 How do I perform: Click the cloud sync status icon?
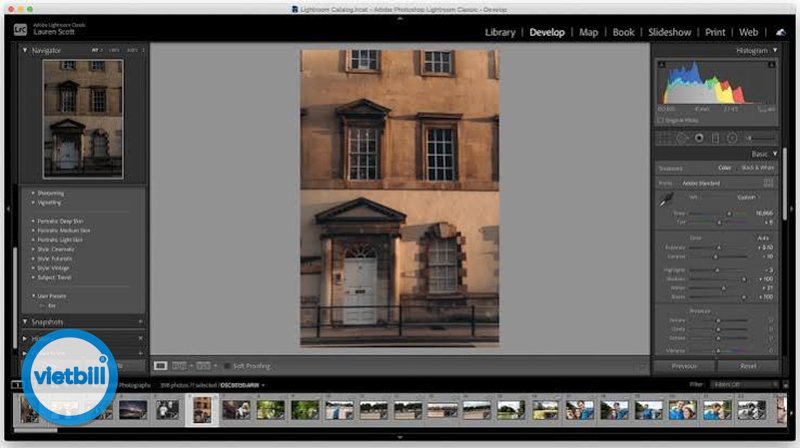coord(781,32)
